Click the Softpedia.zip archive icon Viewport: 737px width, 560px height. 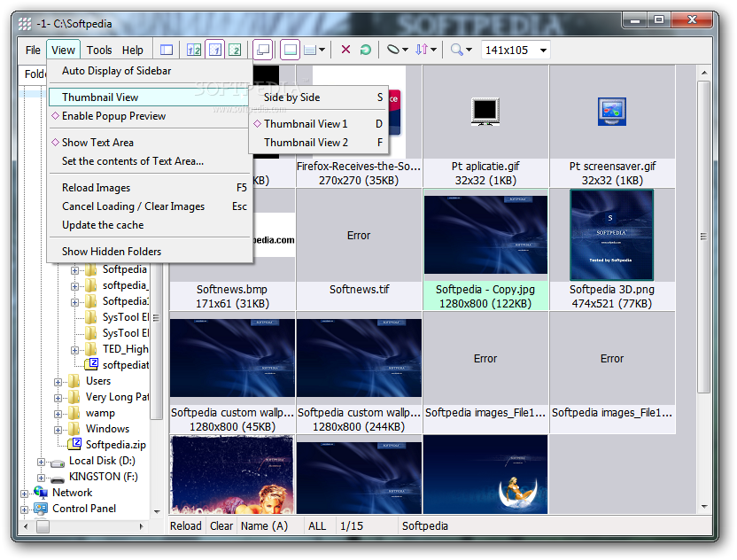[x=75, y=444]
